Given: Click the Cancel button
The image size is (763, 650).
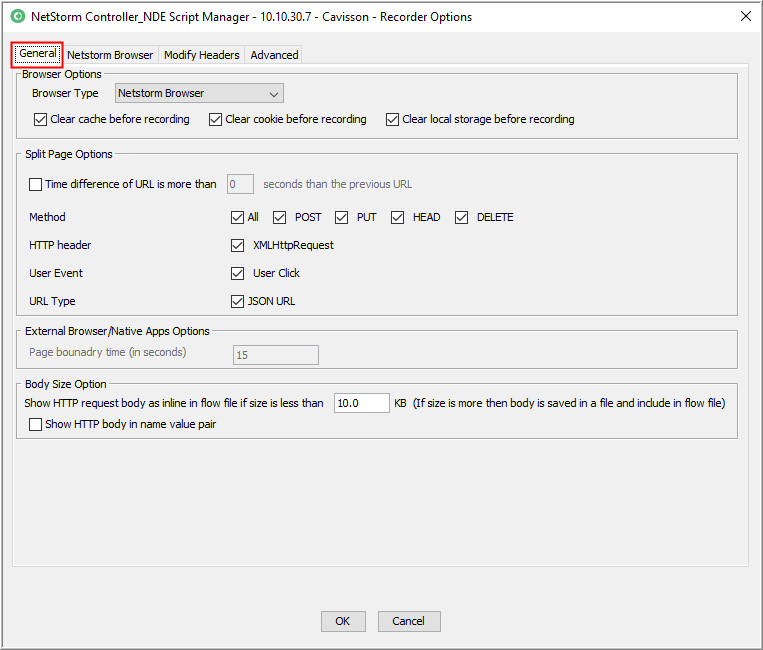Looking at the screenshot, I should [409, 621].
